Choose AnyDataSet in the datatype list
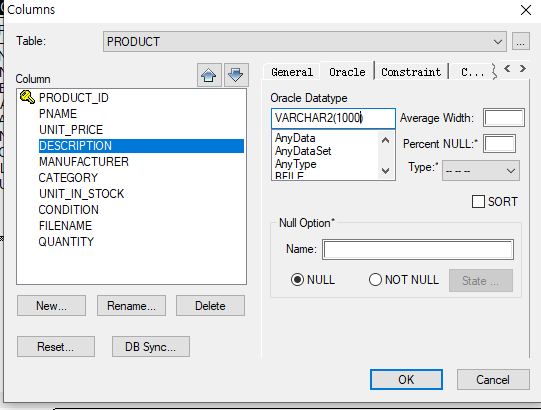 point(303,151)
